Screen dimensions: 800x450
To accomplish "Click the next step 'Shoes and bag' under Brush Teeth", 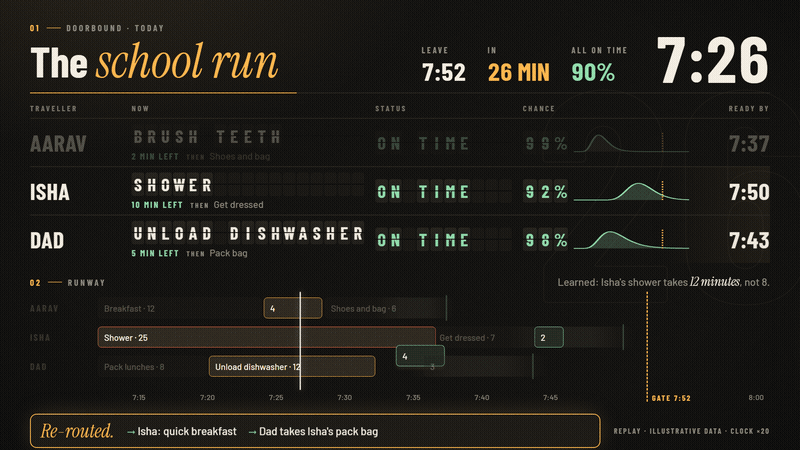I will [240, 157].
